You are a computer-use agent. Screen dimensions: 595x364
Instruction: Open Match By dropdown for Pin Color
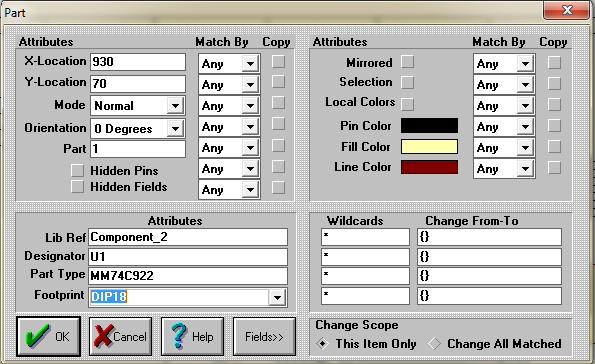(x=526, y=127)
